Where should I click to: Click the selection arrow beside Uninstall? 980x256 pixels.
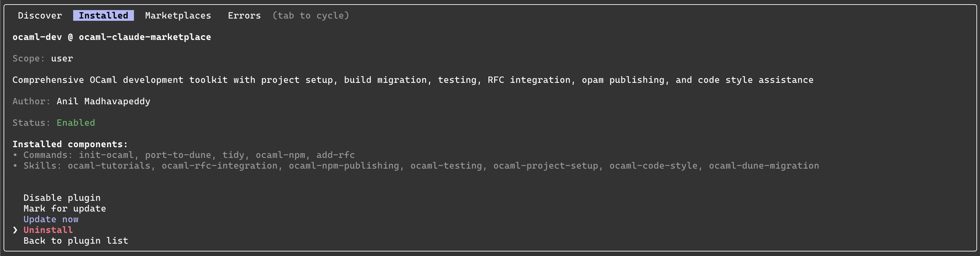click(15, 230)
